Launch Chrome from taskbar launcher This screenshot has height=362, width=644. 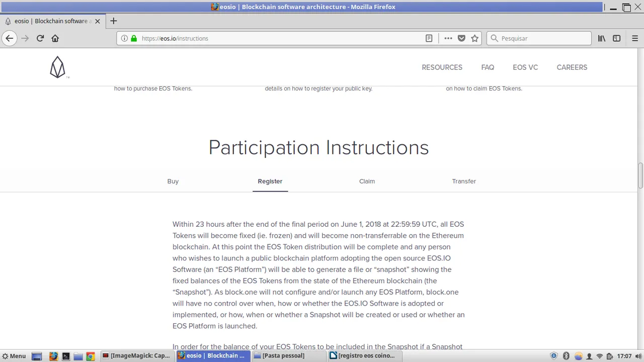91,356
